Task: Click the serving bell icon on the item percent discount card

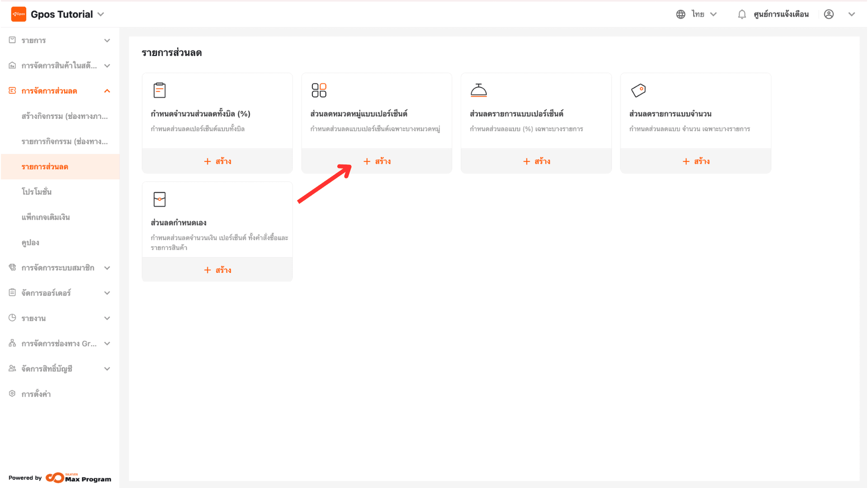Action: pyautogui.click(x=478, y=90)
